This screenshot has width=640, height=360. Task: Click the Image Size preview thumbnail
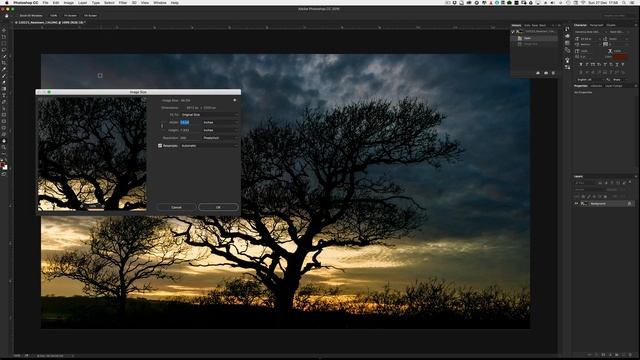click(92, 154)
